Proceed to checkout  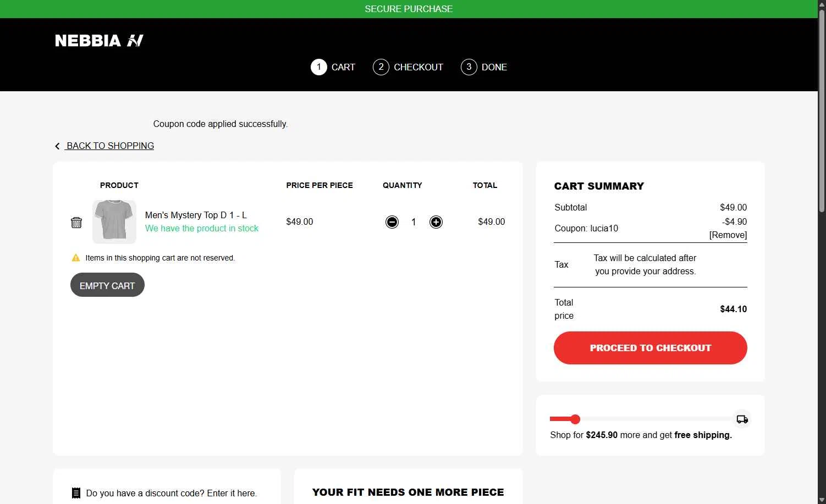pos(651,348)
